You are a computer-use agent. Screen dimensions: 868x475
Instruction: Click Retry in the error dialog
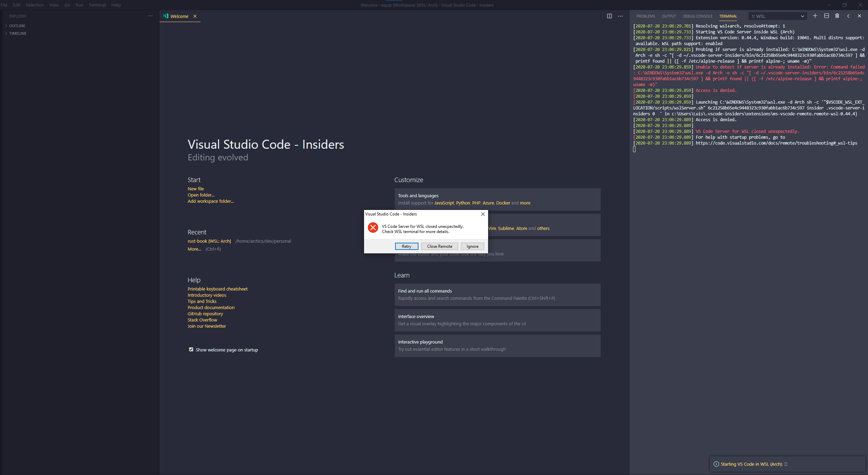[406, 246]
